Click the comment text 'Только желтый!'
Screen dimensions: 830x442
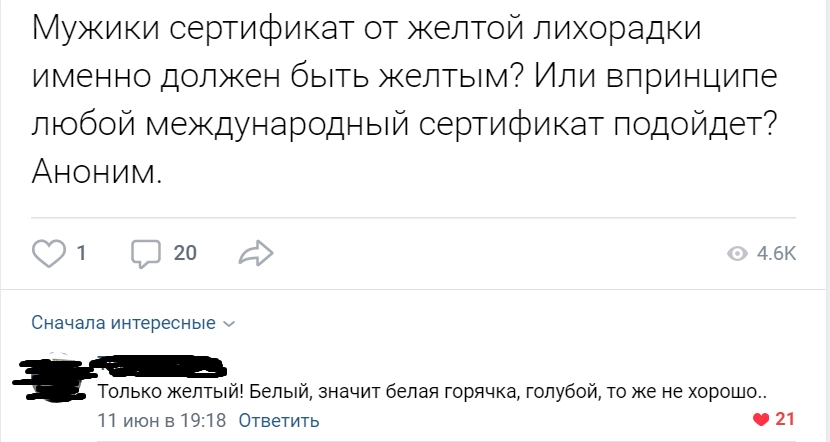coord(167,391)
